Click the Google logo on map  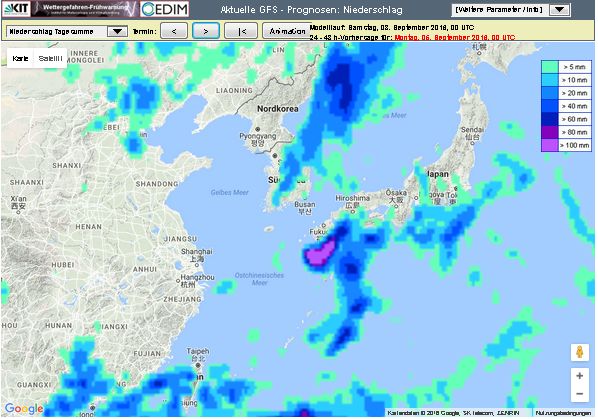[24, 408]
